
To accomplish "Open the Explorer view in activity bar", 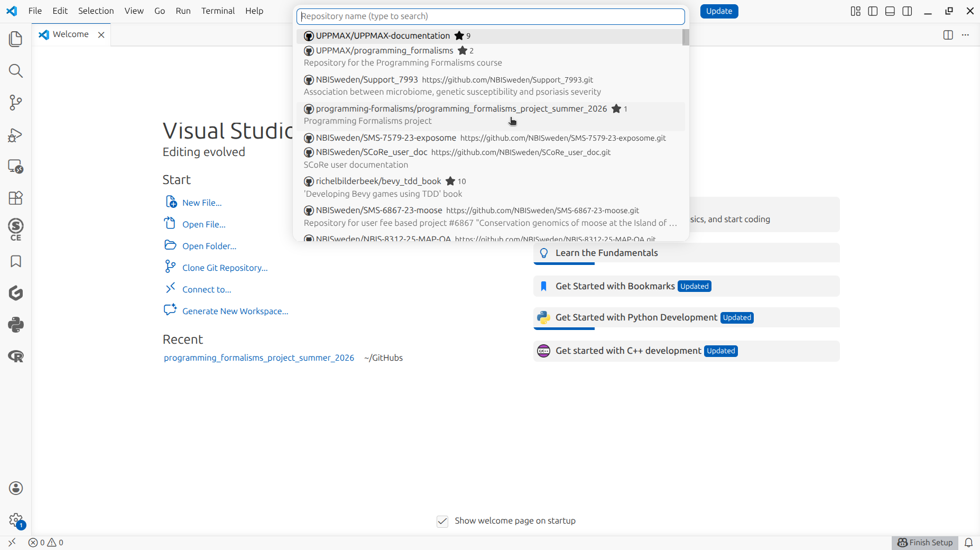I will pos(16,39).
